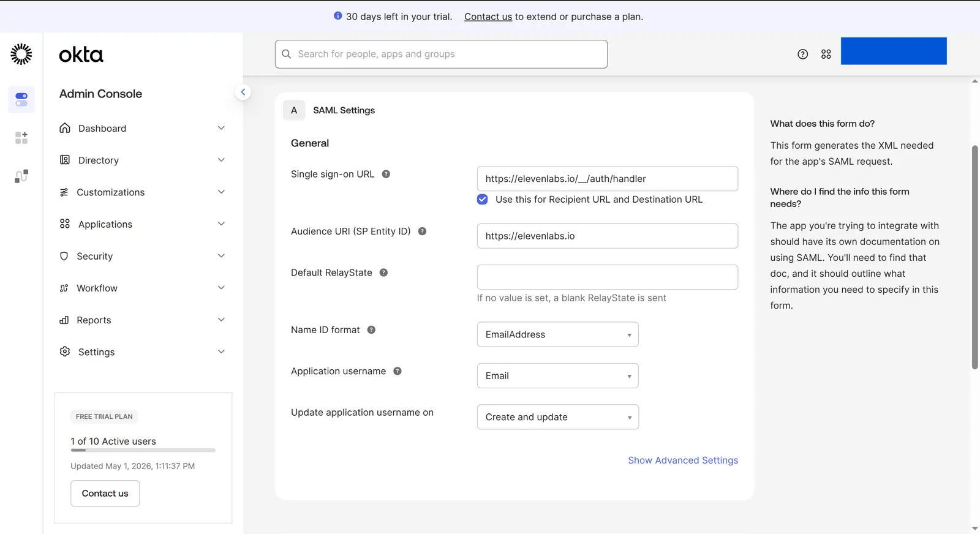Screen dimensions: 980x534
Task: Open the workflows icon in left rail
Action: coord(21,176)
